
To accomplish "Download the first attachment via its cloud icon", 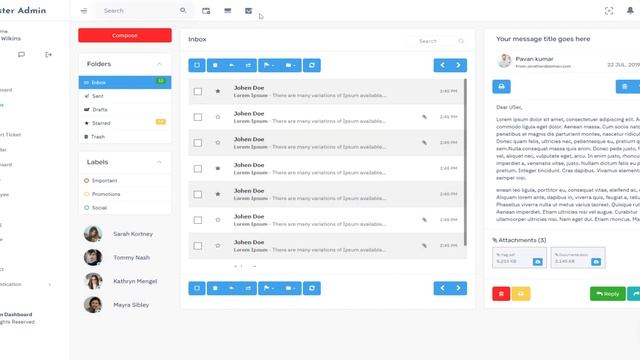I will (x=538, y=262).
